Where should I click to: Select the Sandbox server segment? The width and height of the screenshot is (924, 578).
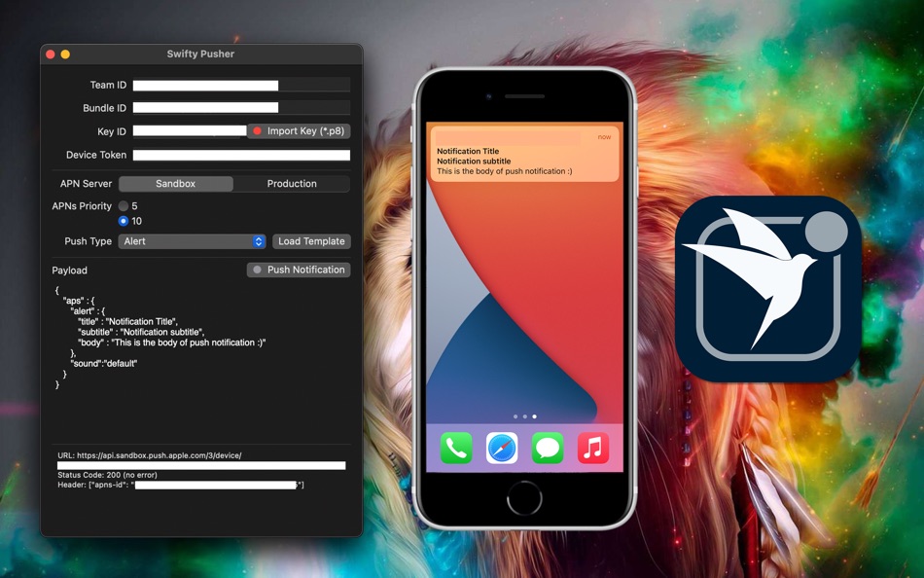(175, 183)
